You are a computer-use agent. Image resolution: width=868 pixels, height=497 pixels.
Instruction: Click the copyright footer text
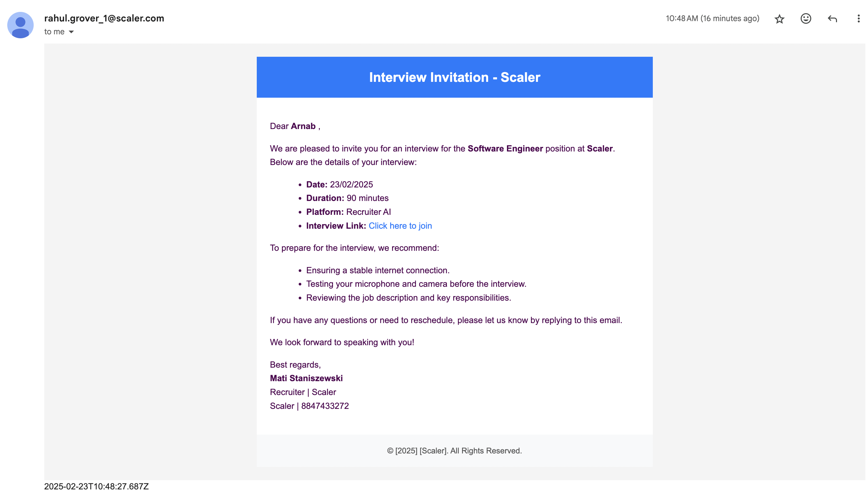(x=454, y=450)
